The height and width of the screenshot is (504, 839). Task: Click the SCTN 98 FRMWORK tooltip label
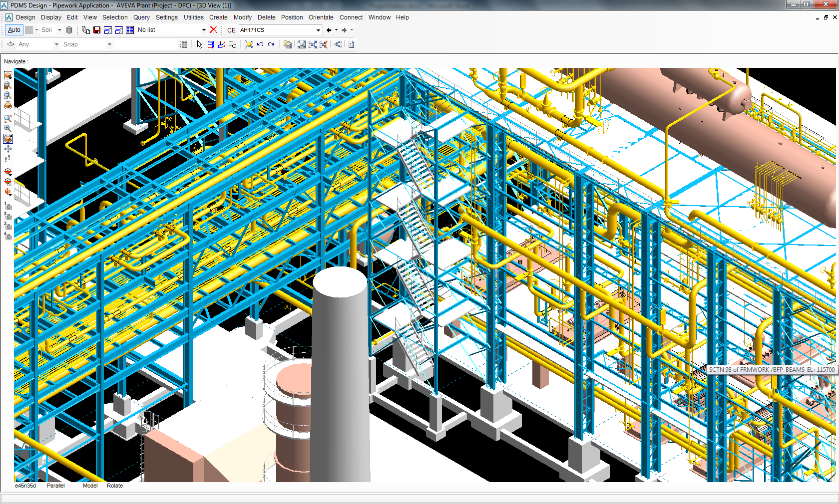[x=772, y=370]
